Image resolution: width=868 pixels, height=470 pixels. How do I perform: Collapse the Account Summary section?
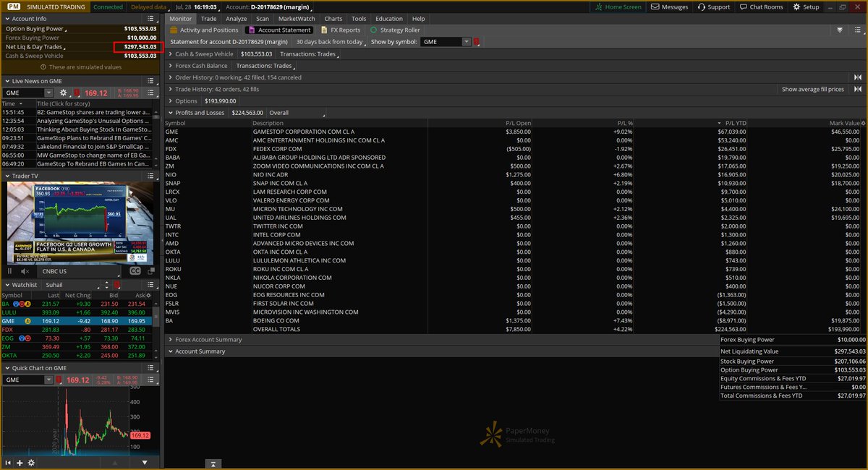tap(171, 351)
